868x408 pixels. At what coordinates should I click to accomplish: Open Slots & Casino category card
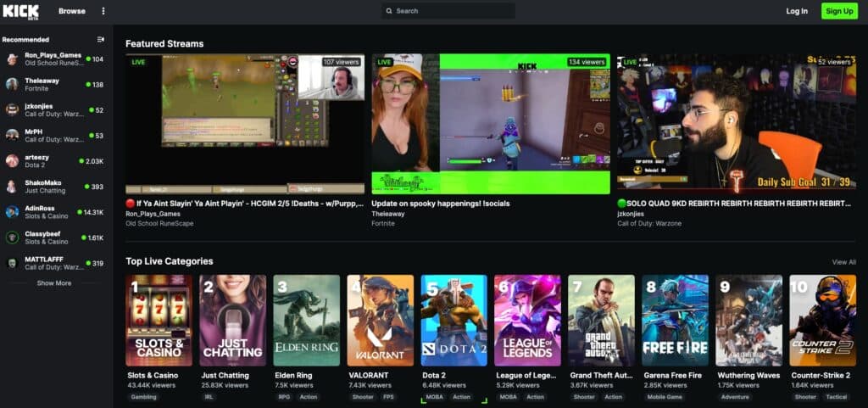(x=159, y=321)
